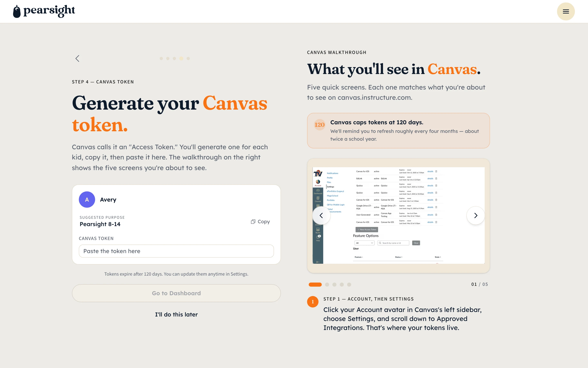Select the active orange walkthrough slide indicator
The height and width of the screenshot is (368, 588).
coord(315,285)
